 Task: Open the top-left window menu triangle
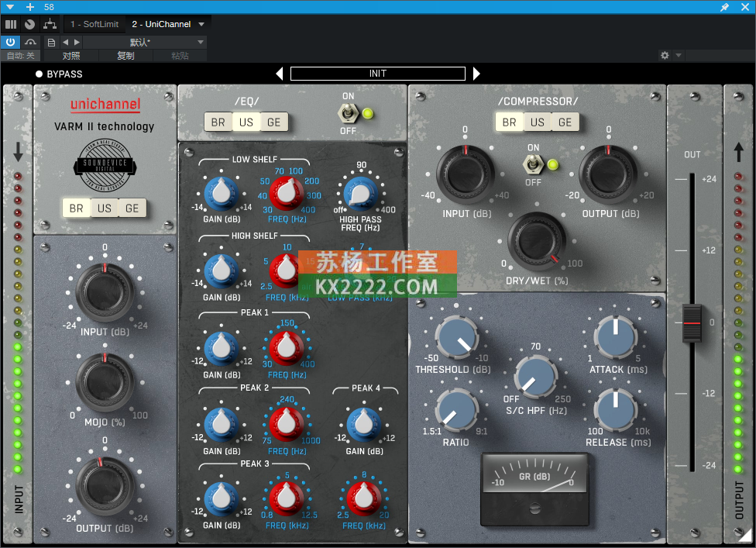click(10, 7)
